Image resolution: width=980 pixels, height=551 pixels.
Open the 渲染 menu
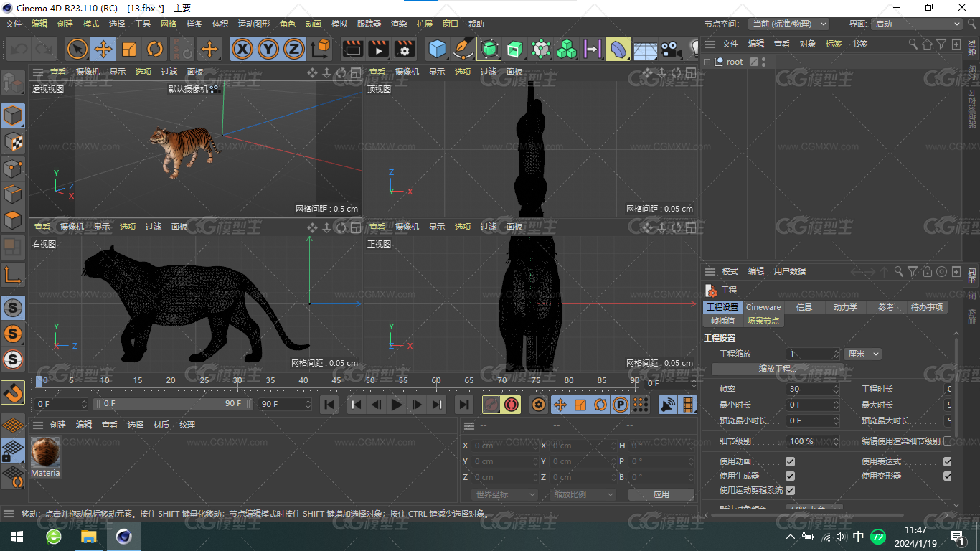pyautogui.click(x=399, y=24)
